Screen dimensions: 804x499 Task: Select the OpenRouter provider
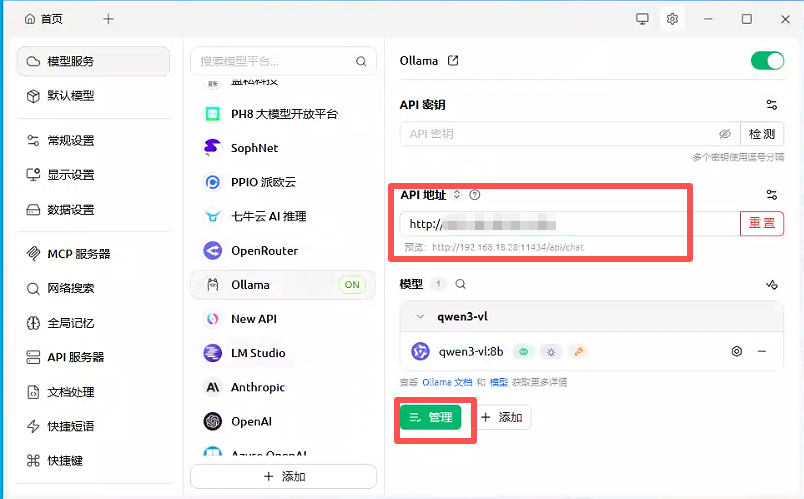[283, 251]
